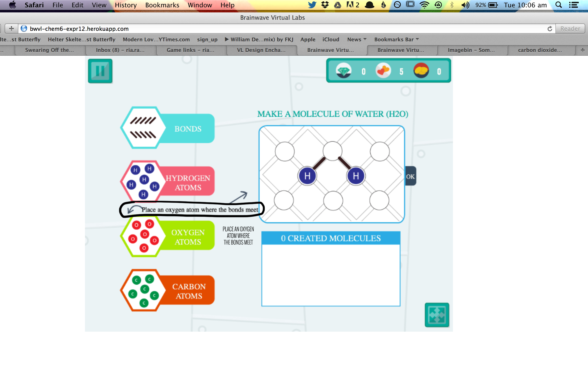Click the CARBON ATOMS label
The image size is (588, 368).
pyautogui.click(x=189, y=291)
